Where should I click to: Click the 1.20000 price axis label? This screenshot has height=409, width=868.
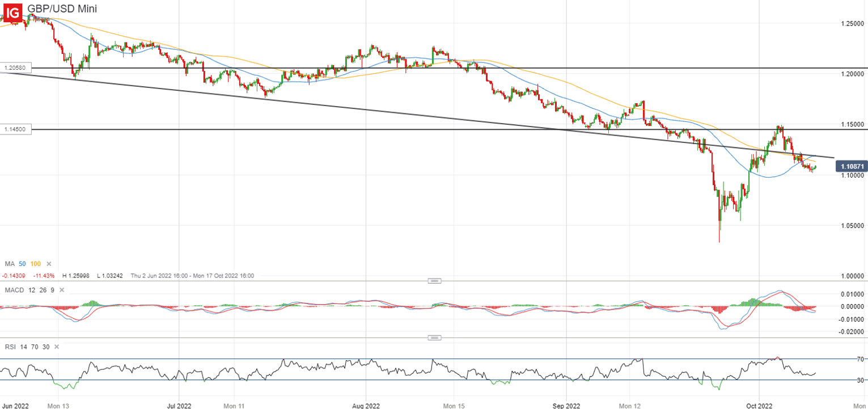853,74
